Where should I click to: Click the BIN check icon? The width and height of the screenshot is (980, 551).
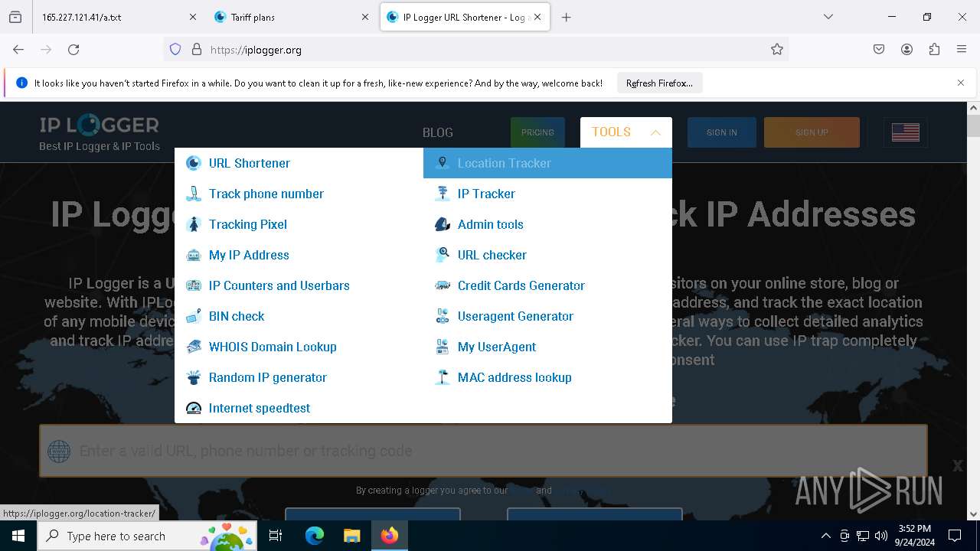194,316
